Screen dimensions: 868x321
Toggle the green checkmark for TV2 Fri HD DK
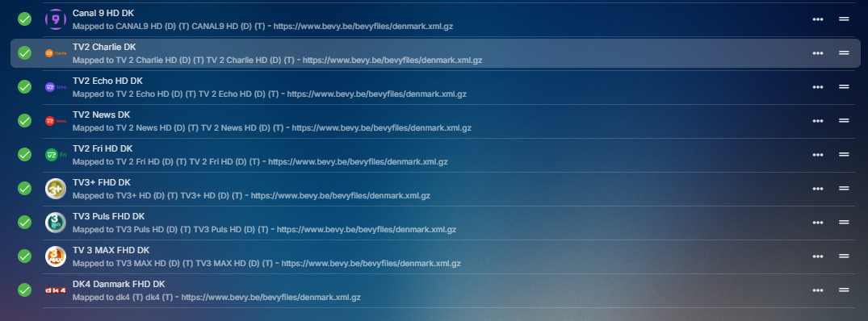pyautogui.click(x=24, y=155)
